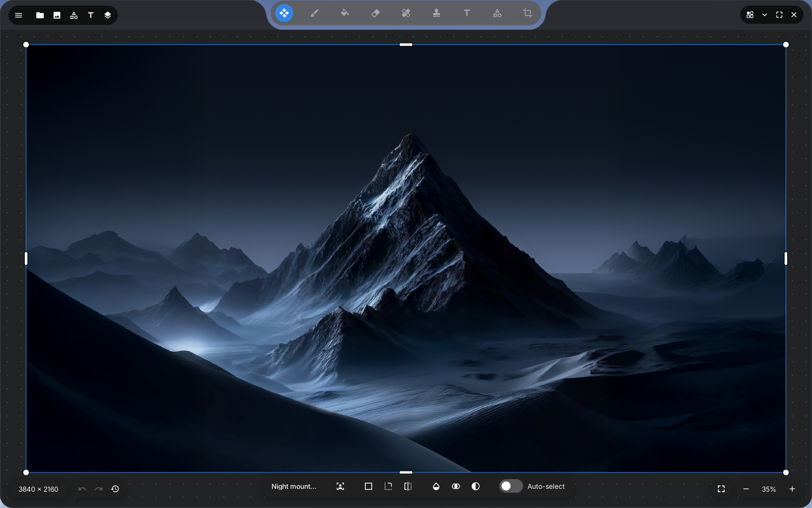Click the half-filled contrast circle icon
The image size is (812, 508).
pyautogui.click(x=475, y=487)
